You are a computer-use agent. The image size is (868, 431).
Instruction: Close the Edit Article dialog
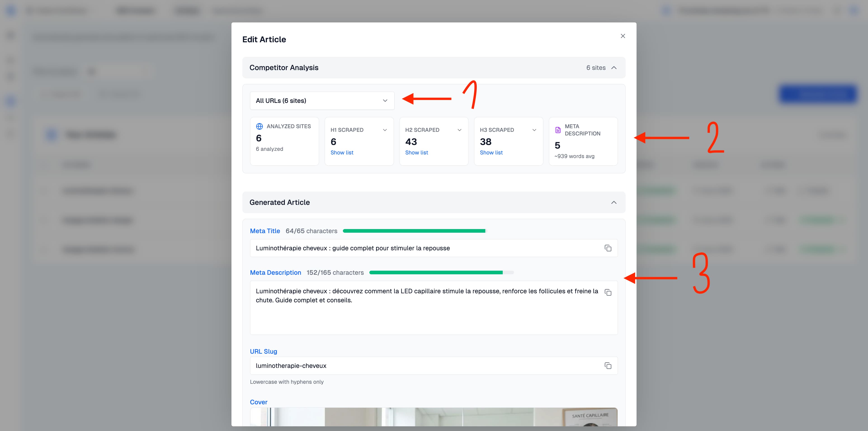[623, 36]
